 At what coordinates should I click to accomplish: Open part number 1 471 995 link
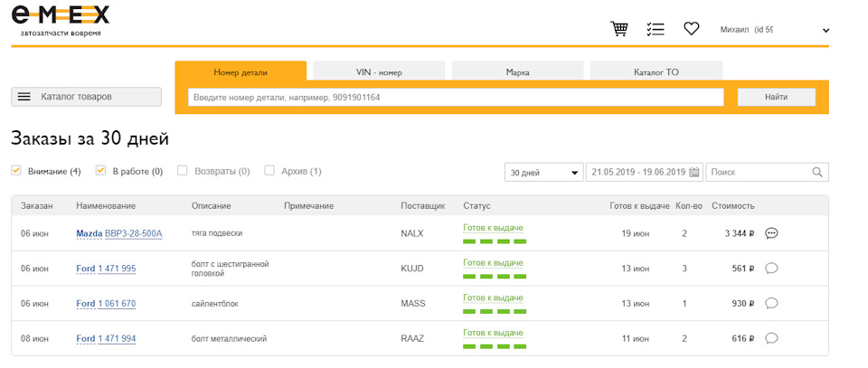(x=117, y=269)
